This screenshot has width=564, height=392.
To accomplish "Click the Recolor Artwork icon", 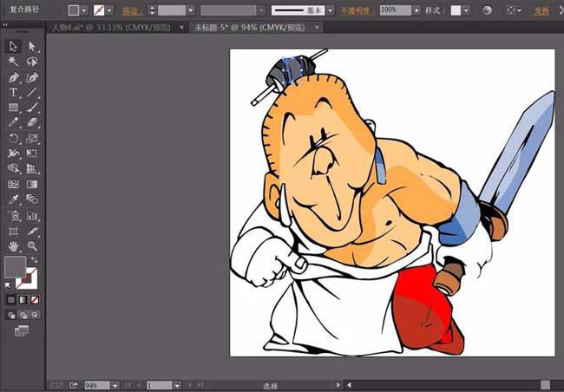I will (x=488, y=10).
